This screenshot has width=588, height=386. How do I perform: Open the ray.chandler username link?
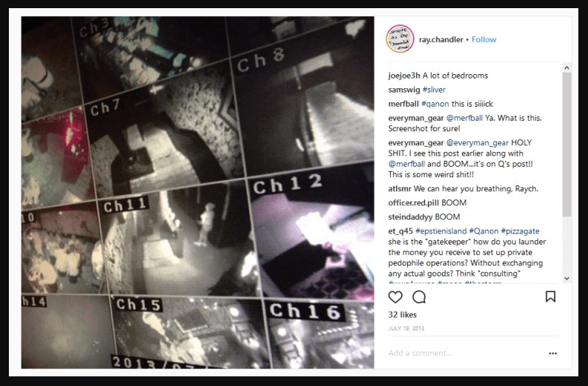coord(441,39)
